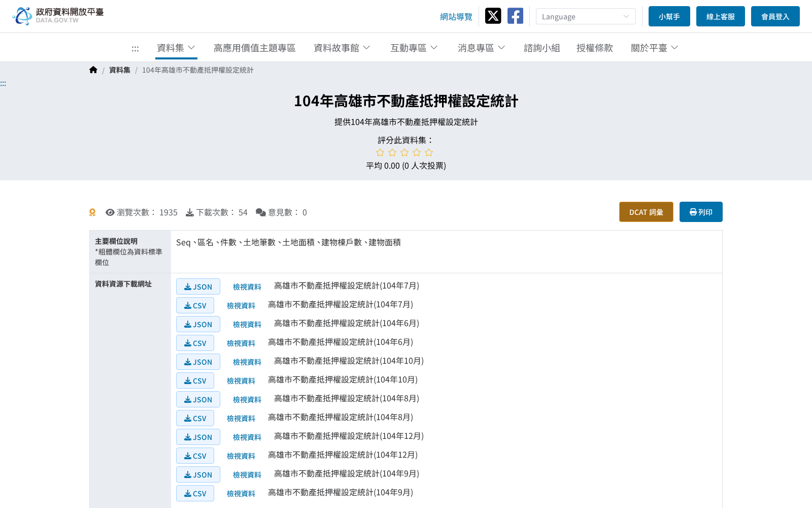Expand the 互動專區 menu
Image resolution: width=812 pixels, height=508 pixels.
[414, 48]
